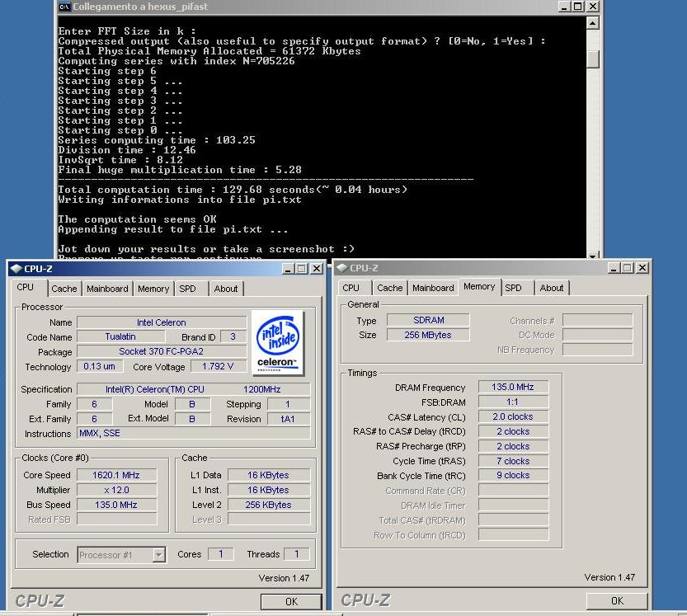Open Mainboard tab in left CPU-Z
Screen dimensions: 687x616
click(107, 289)
